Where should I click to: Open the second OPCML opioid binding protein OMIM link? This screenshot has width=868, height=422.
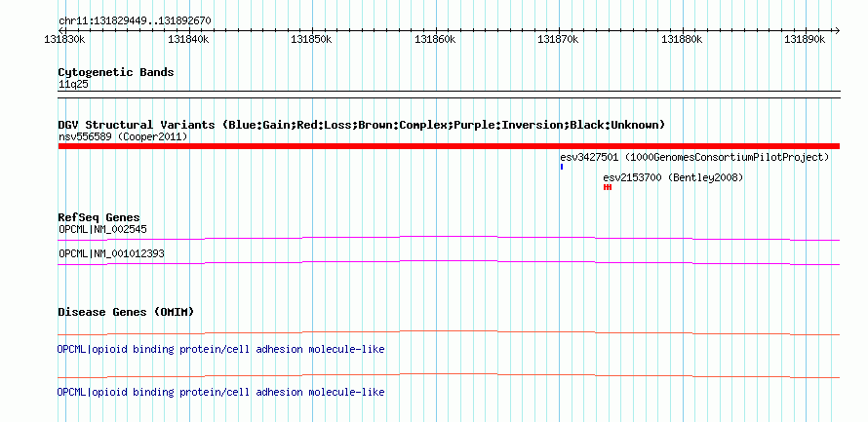tap(220, 392)
